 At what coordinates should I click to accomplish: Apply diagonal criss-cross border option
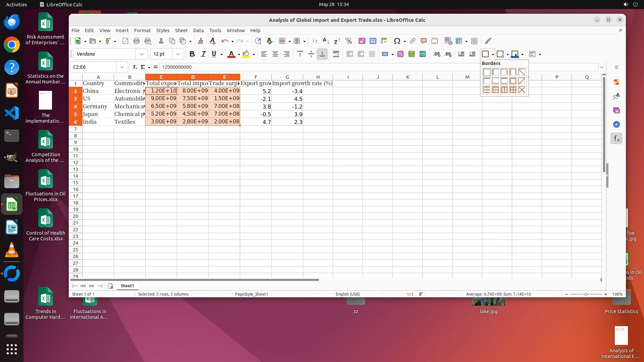(x=522, y=90)
